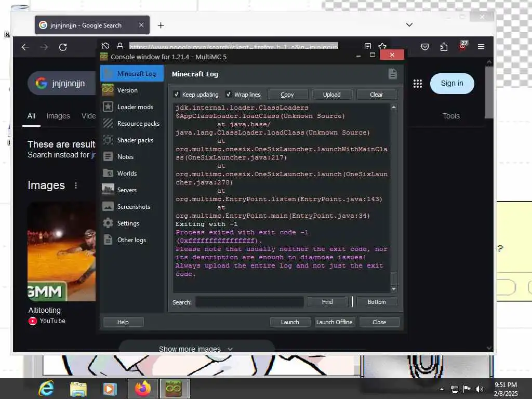Click the log scrollbar down arrow
The height and width of the screenshot is (399, 532).
394,289
